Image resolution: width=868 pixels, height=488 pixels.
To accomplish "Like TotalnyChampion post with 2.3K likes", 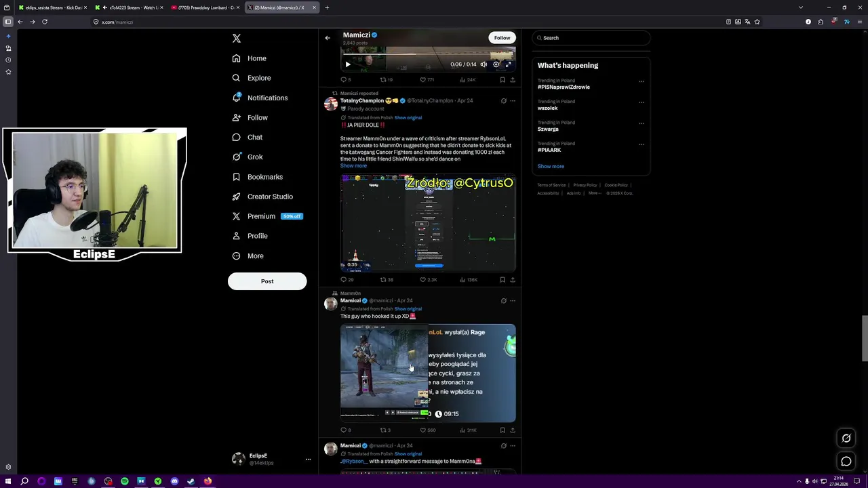I will point(428,280).
